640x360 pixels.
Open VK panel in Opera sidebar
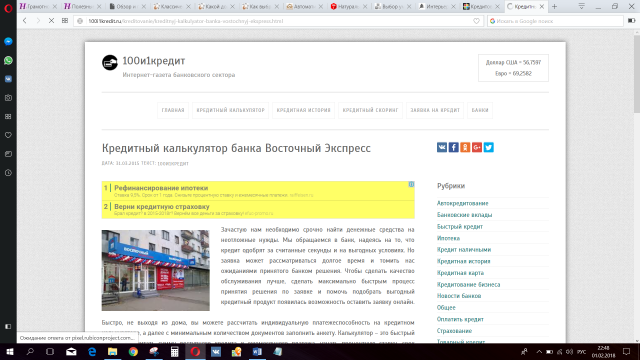pyautogui.click(x=8, y=79)
